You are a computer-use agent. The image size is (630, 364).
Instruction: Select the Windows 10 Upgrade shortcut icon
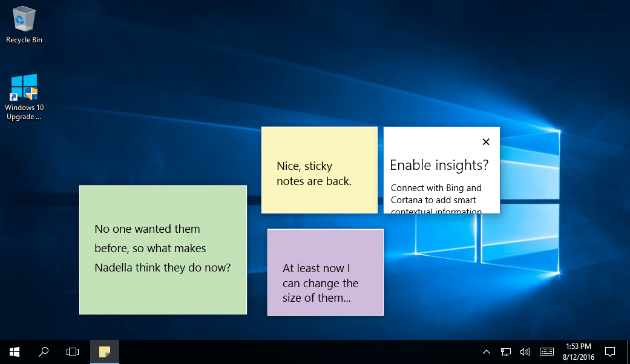24,97
